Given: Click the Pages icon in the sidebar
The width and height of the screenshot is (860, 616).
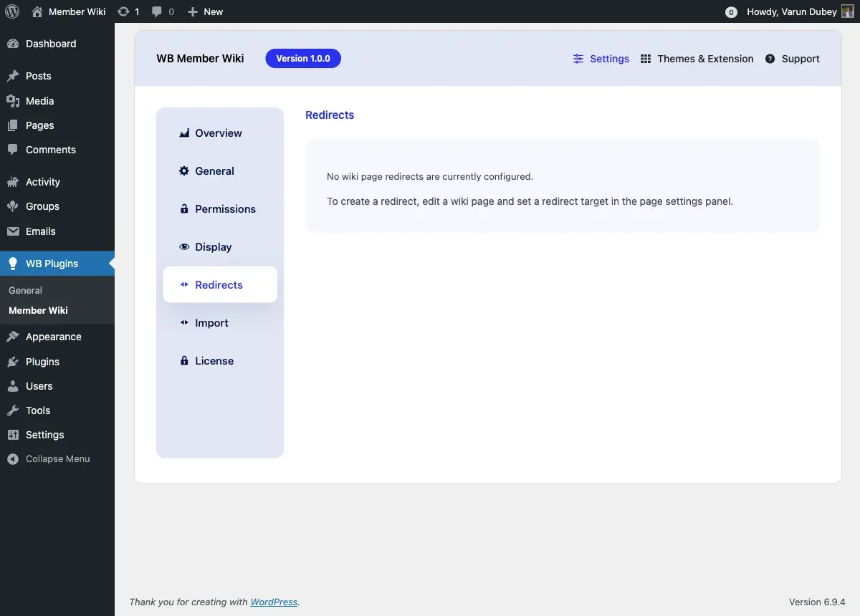Looking at the screenshot, I should tap(13, 125).
